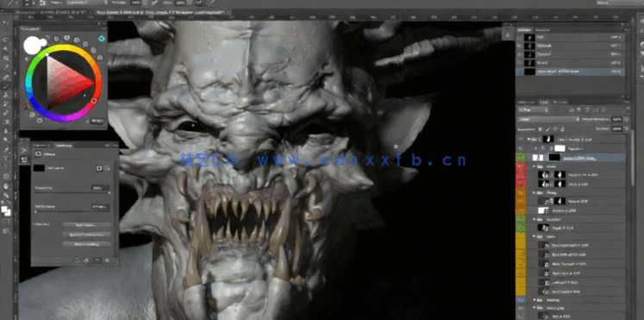Toggle eye of the orange-tagged group folder
The width and height of the screenshot is (644, 320).
pyautogui.click(x=521, y=192)
